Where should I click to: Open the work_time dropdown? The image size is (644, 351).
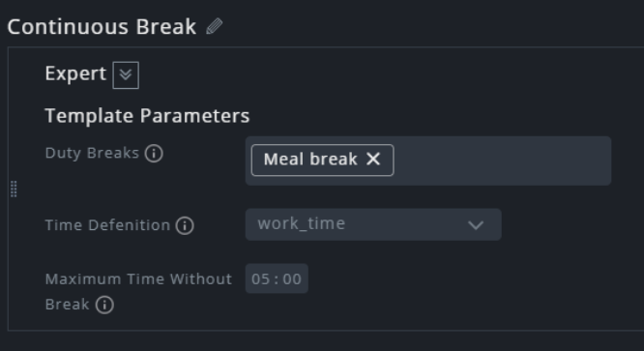(373, 224)
